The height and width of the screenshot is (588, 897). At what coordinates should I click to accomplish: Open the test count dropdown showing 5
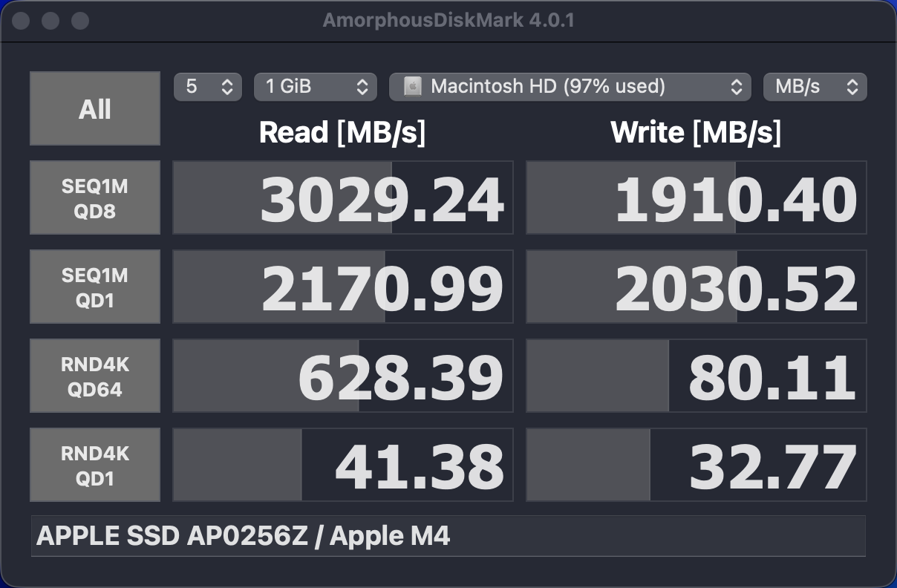[x=208, y=87]
